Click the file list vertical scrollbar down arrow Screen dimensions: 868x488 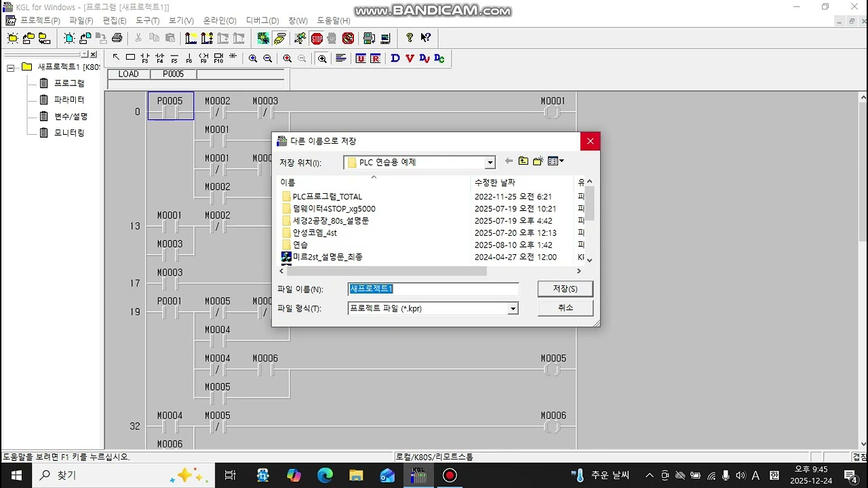pos(589,260)
